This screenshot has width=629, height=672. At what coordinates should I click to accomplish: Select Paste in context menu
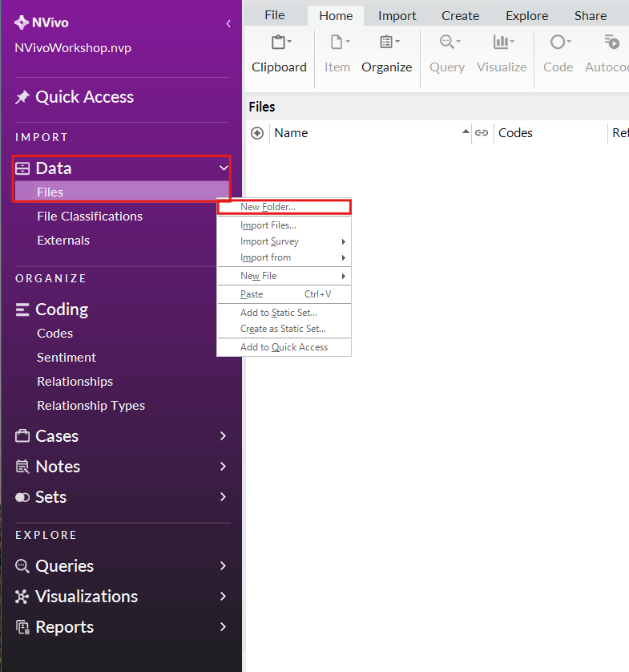284,294
